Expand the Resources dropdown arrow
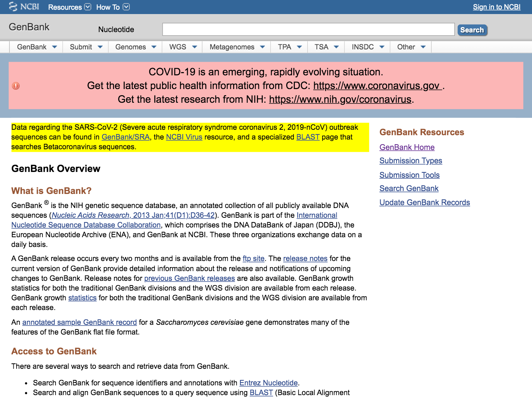532x398 pixels. [88, 7]
